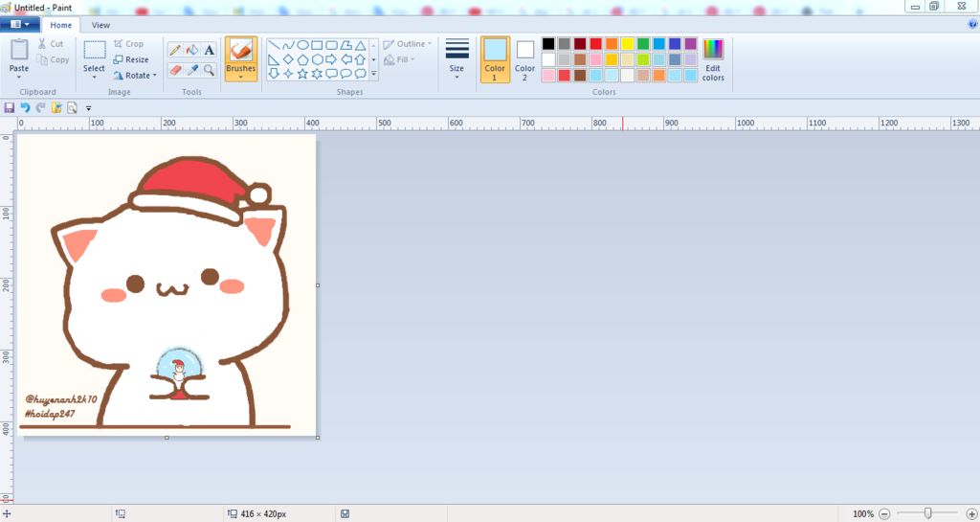Pick the green color swatch
This screenshot has width=980, height=522.
[x=643, y=44]
